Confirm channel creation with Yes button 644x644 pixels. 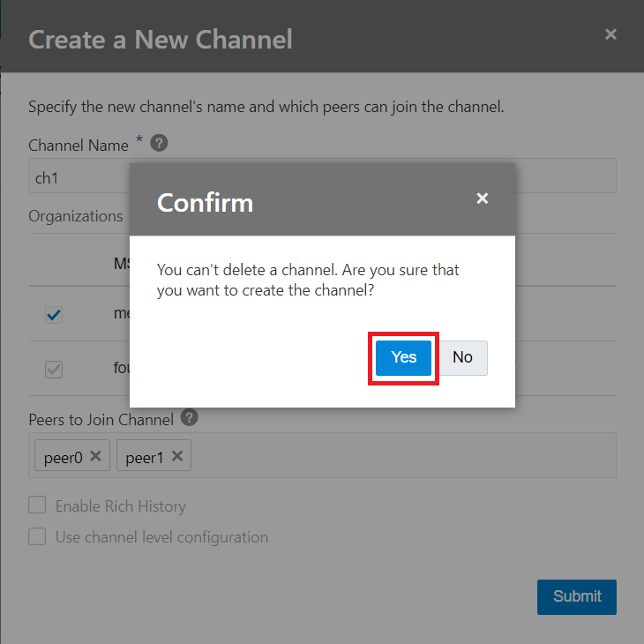click(x=403, y=357)
